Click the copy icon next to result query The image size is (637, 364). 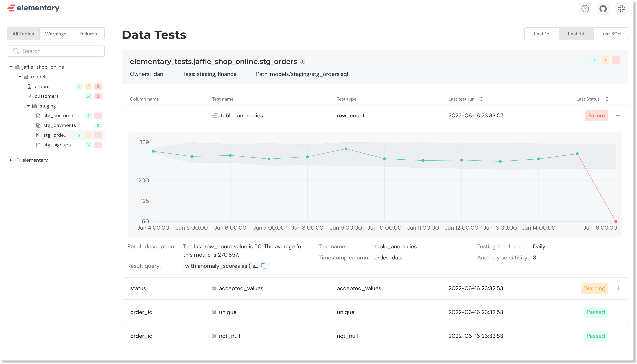pyautogui.click(x=264, y=266)
